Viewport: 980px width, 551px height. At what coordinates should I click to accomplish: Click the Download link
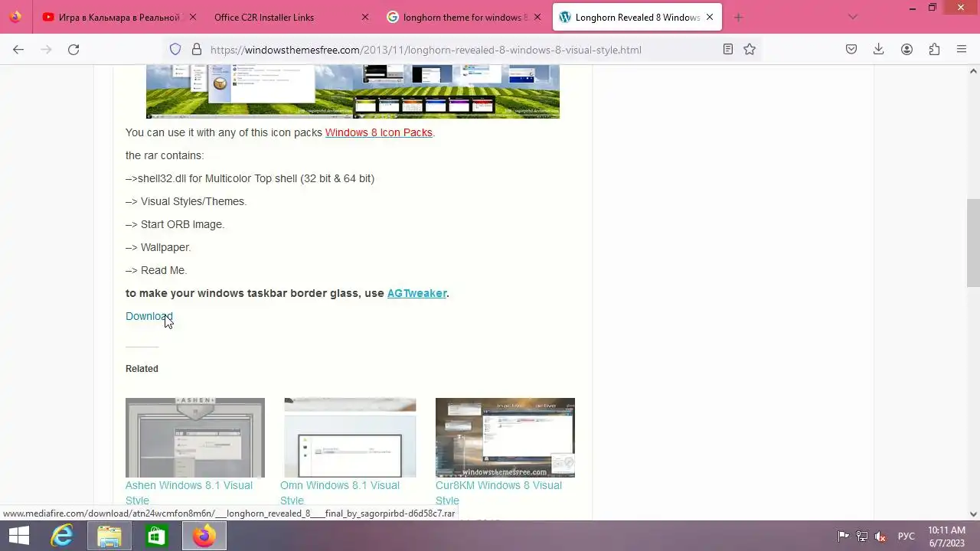[x=149, y=316]
